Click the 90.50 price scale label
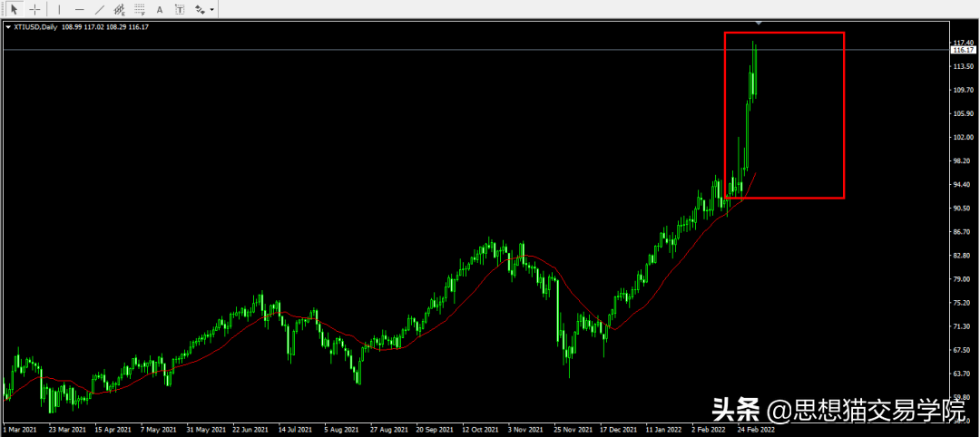980x437 pixels. [962, 209]
